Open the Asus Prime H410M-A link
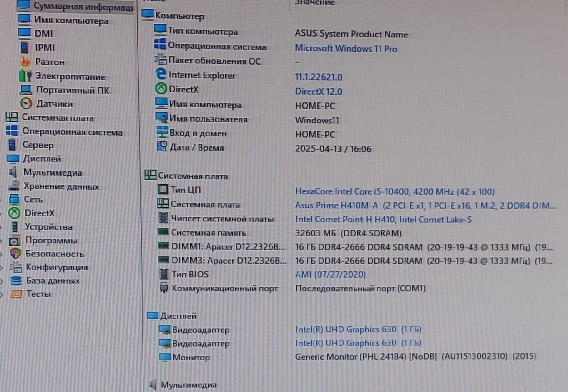Viewport: 568px width, 392px height. pos(425,206)
